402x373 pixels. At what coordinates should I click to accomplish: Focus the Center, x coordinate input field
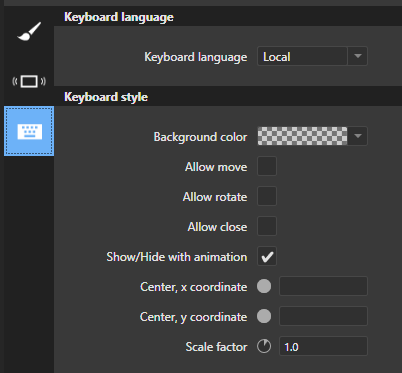(323, 286)
